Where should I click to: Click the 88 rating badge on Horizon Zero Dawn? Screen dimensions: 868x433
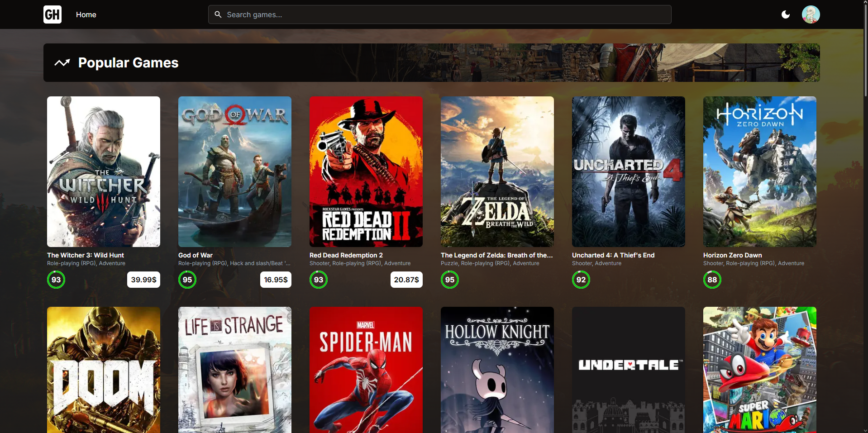711,280
